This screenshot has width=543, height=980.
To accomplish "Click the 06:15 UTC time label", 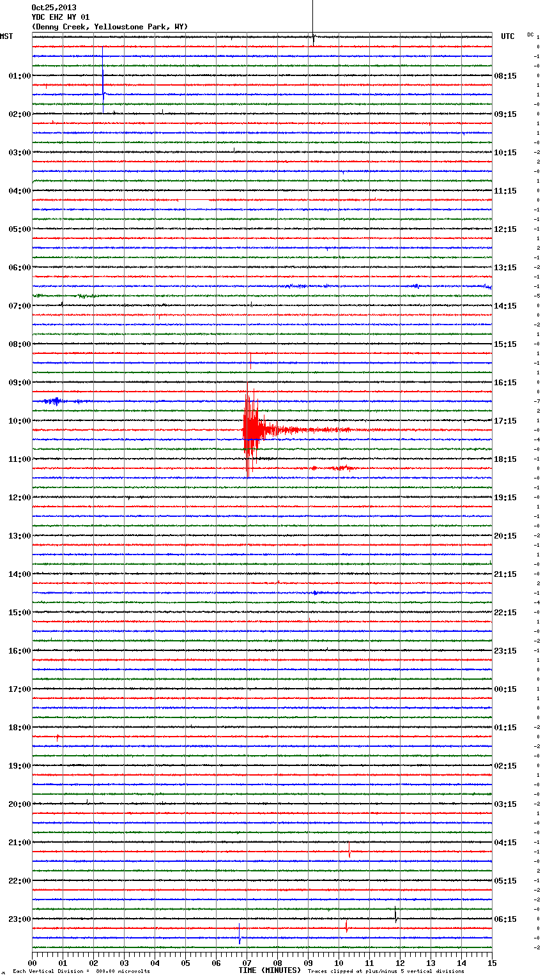I will tap(505, 919).
